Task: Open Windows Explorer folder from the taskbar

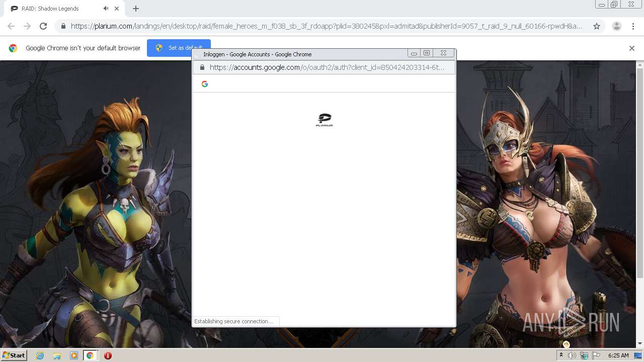Action: tap(57, 355)
